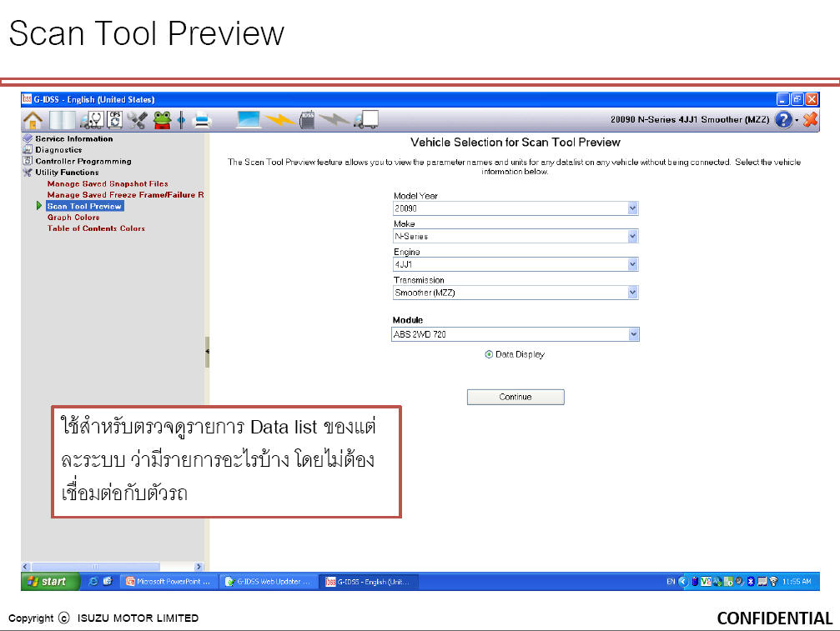Open Controller Programming in the sidebar

pyautogui.click(x=83, y=161)
